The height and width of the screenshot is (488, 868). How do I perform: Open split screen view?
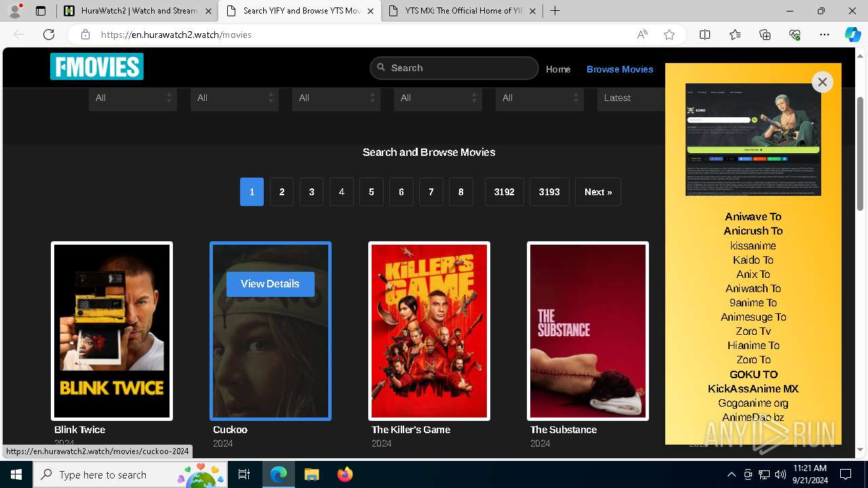tap(705, 35)
